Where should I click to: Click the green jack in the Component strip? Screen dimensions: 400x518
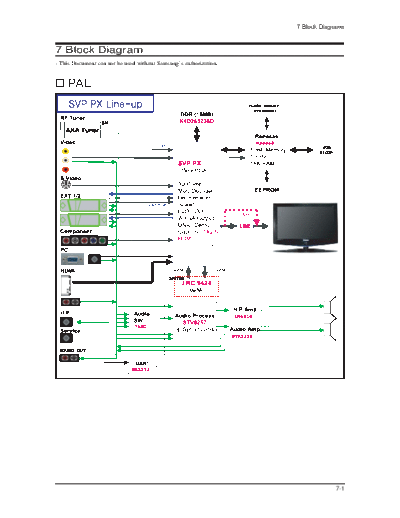pyautogui.click(x=102, y=241)
